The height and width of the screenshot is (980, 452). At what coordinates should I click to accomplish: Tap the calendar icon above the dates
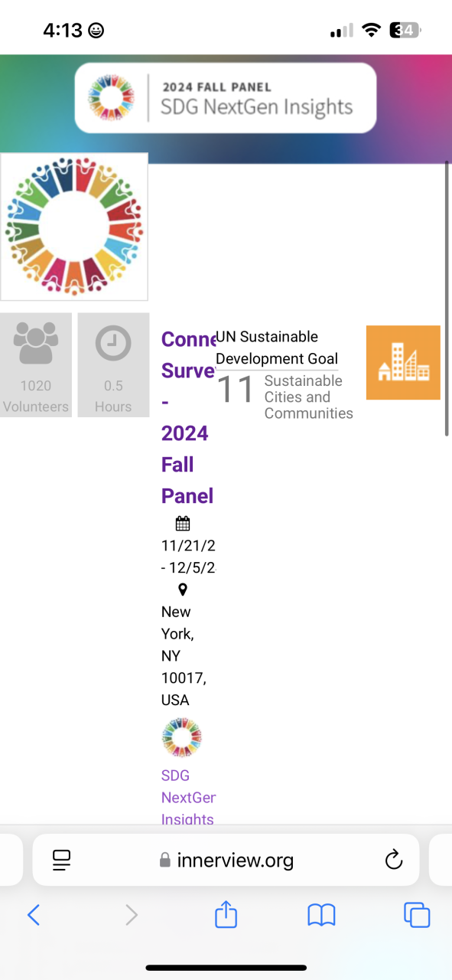[183, 524]
